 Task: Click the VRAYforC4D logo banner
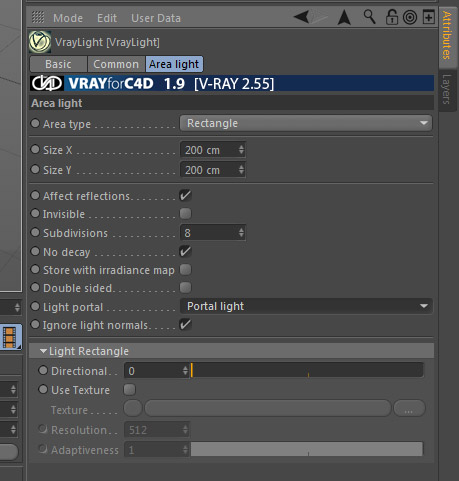click(x=232, y=83)
